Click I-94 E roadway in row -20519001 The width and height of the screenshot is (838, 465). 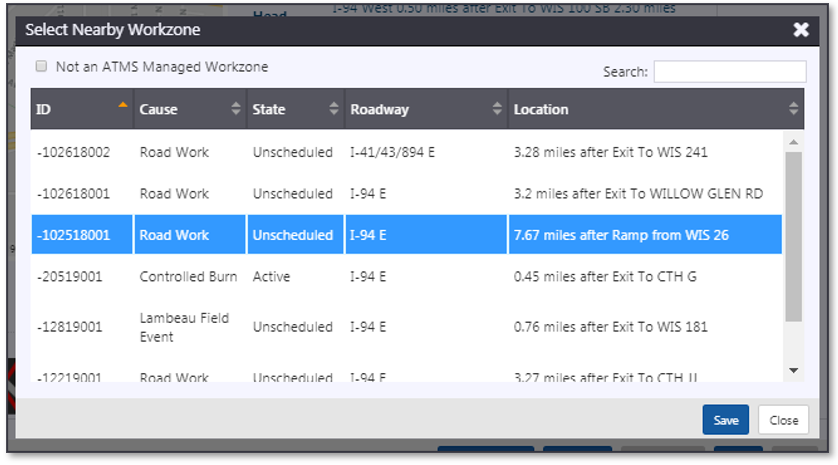(x=368, y=276)
